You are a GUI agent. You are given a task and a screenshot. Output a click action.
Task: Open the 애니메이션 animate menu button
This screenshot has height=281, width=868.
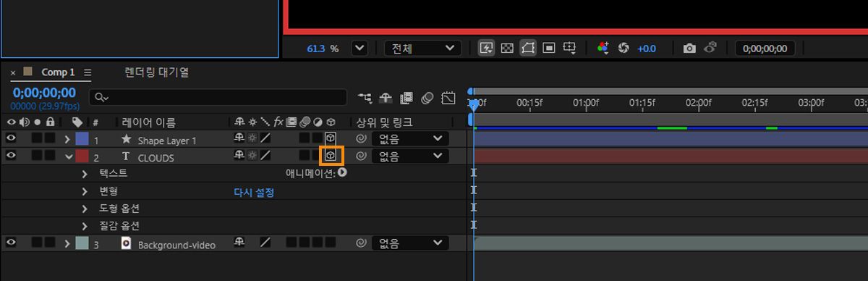(342, 173)
